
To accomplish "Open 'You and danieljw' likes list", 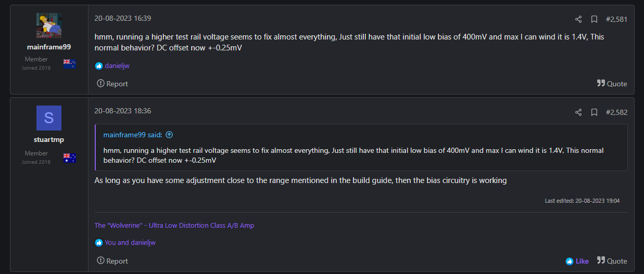I will point(130,242).
